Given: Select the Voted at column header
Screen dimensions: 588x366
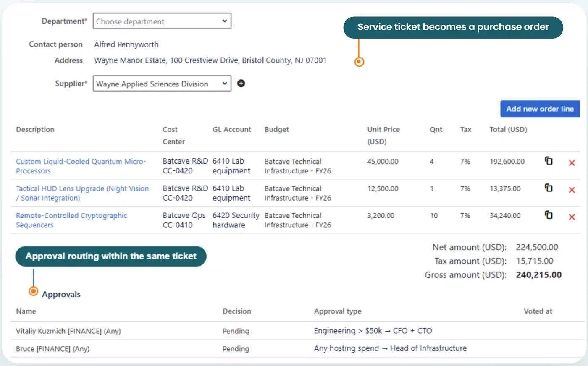Looking at the screenshot, I should click(538, 311).
